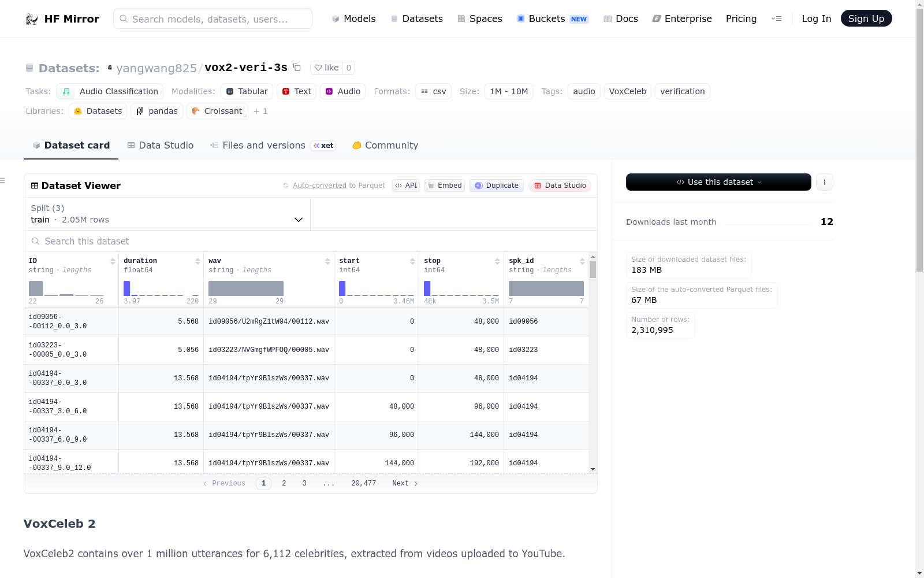Click the Sign Up button
Image resolution: width=924 pixels, height=578 pixels.
coord(866,18)
